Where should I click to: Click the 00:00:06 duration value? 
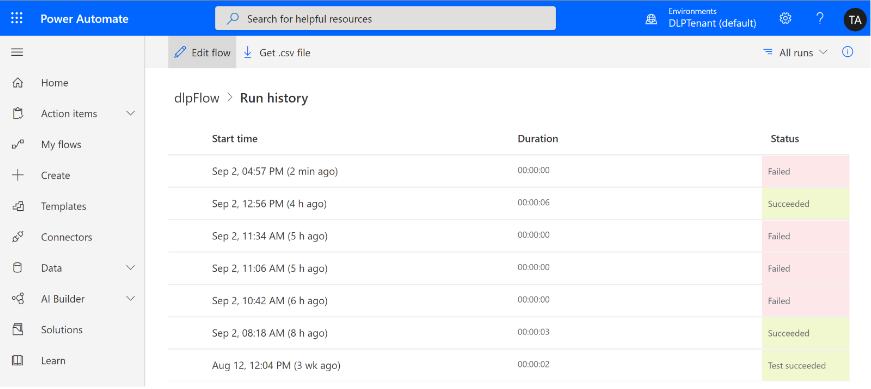tap(533, 202)
